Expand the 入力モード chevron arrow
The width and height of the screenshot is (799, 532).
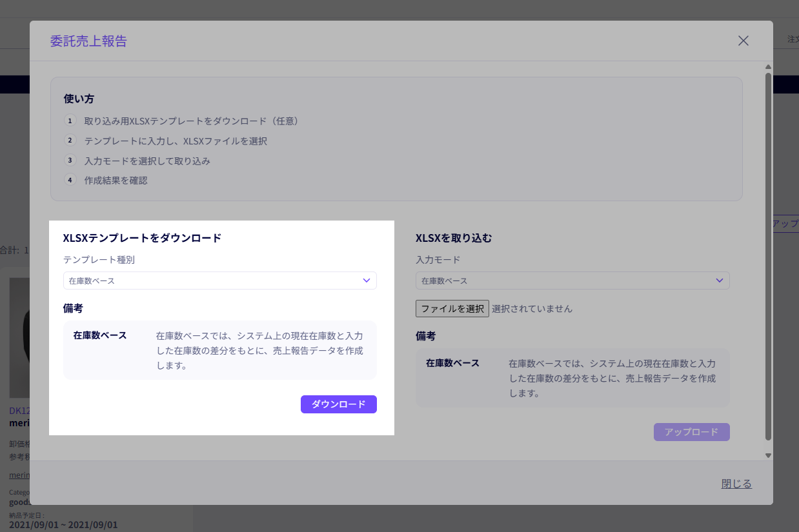[720, 281]
